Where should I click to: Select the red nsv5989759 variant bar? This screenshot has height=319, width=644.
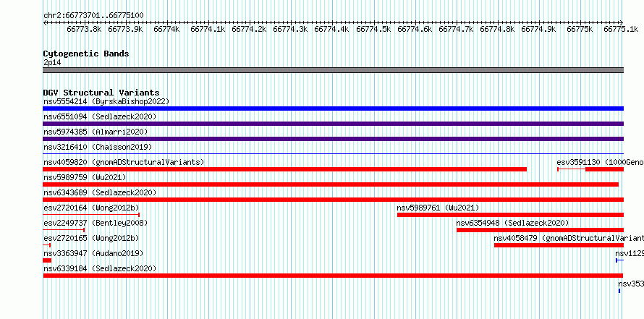(x=331, y=184)
